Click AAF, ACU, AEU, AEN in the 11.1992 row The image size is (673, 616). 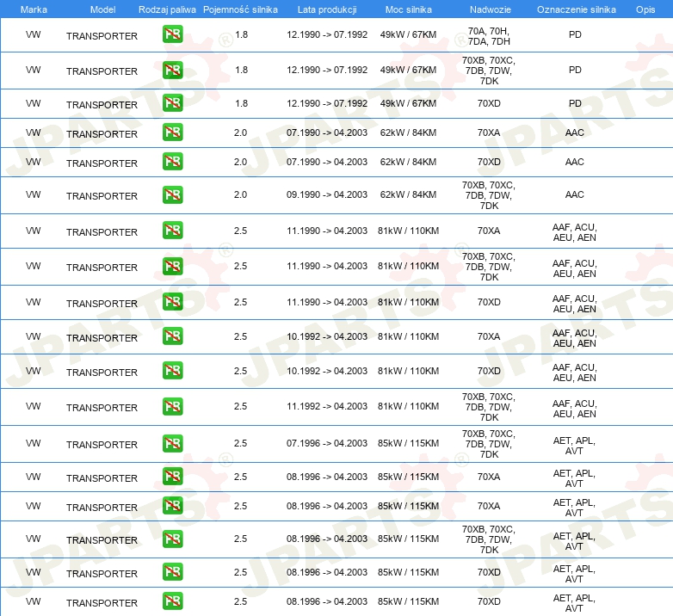coord(575,409)
